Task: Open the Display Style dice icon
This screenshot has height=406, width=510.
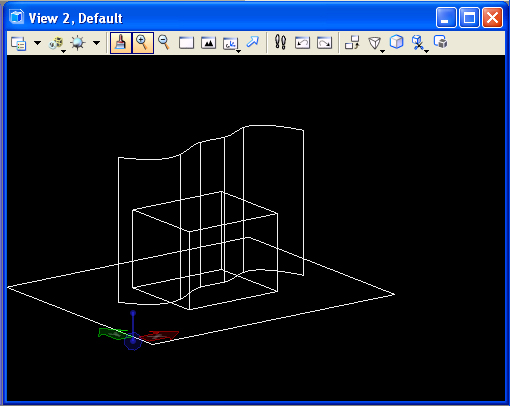Action: click(x=56, y=43)
